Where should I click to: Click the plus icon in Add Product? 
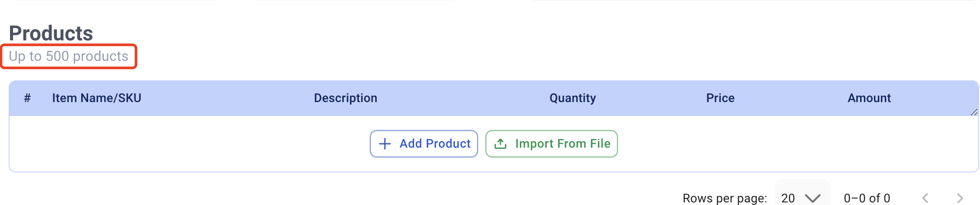click(385, 144)
